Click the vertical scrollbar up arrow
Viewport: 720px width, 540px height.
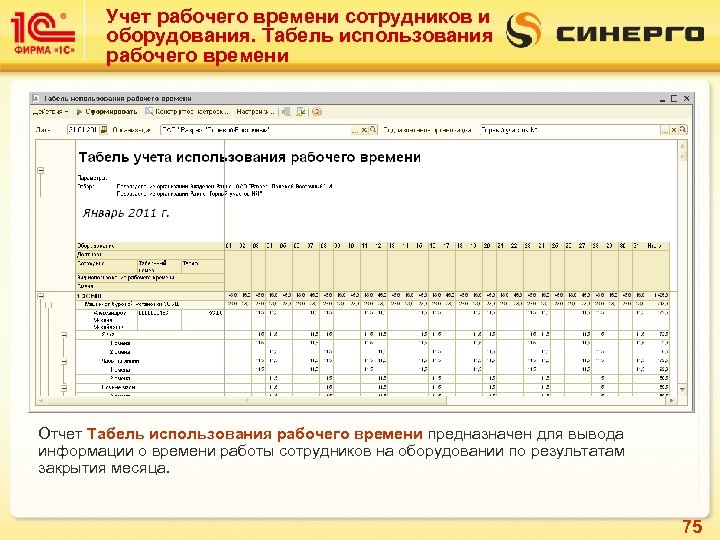tap(683, 146)
